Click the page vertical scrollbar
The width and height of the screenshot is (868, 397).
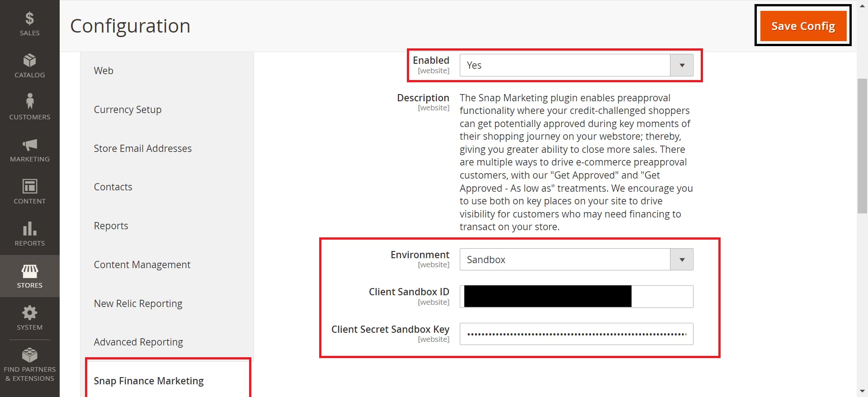point(862,146)
